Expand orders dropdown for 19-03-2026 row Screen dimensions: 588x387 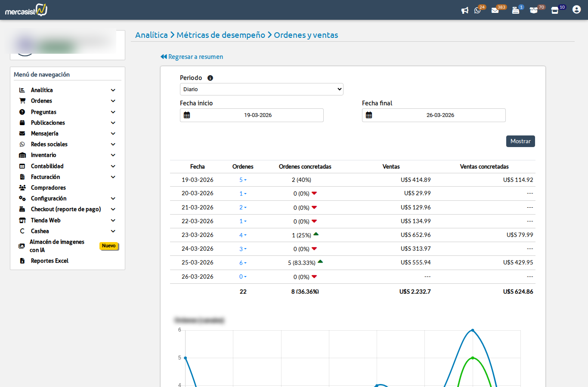pos(243,180)
